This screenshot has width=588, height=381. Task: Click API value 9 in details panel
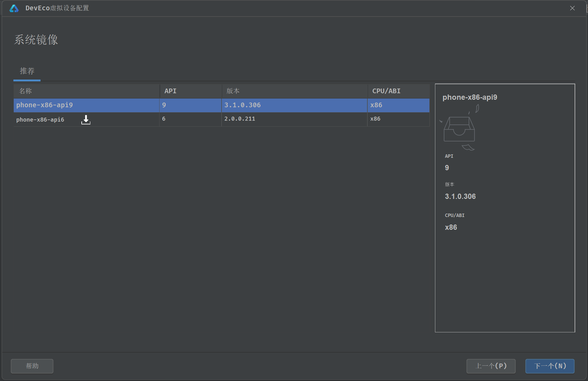(447, 168)
